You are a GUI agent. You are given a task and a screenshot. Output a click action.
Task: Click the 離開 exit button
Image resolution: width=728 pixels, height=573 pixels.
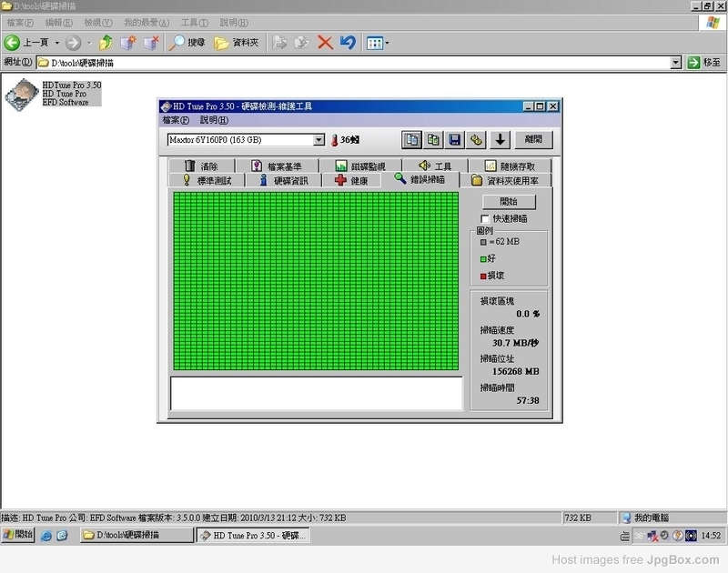tap(533, 139)
